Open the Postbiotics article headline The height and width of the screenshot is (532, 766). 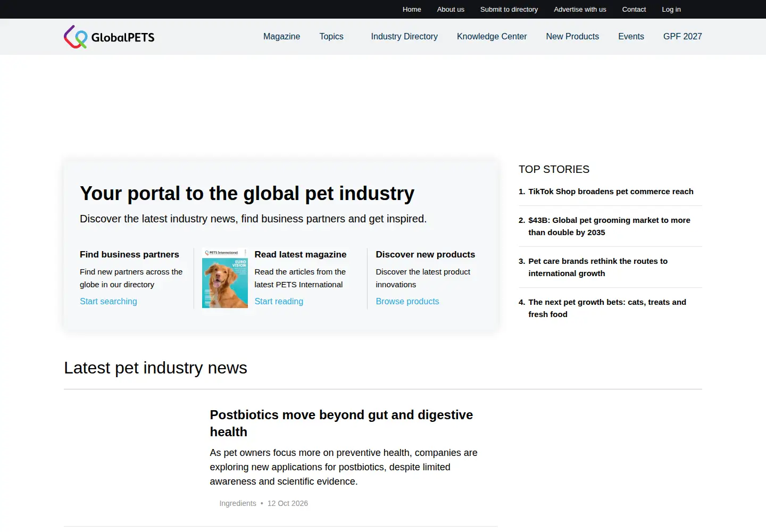pyautogui.click(x=342, y=423)
